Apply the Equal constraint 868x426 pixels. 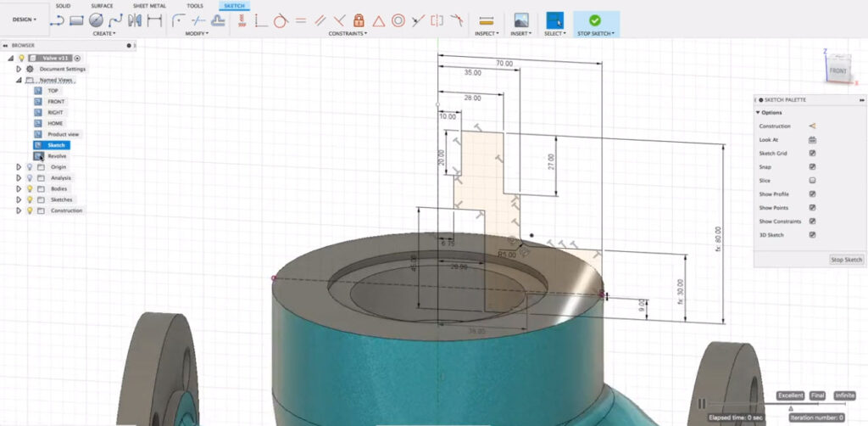(x=301, y=21)
